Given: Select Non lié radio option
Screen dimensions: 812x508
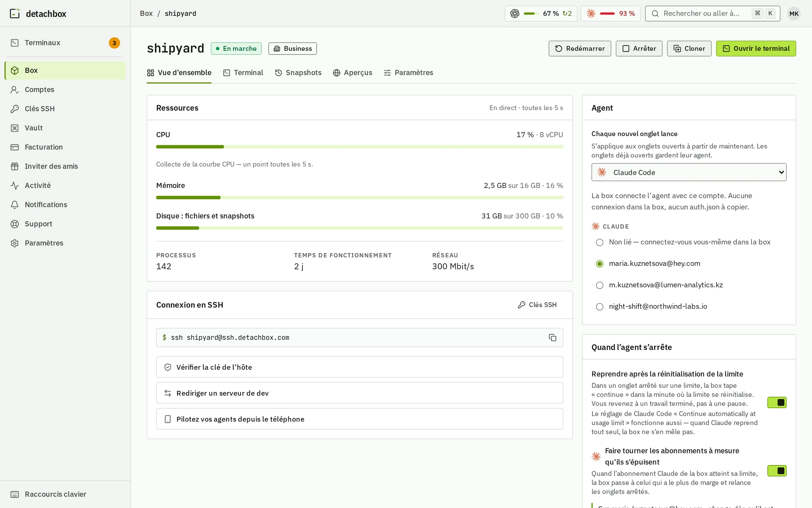Looking at the screenshot, I should pos(600,242).
